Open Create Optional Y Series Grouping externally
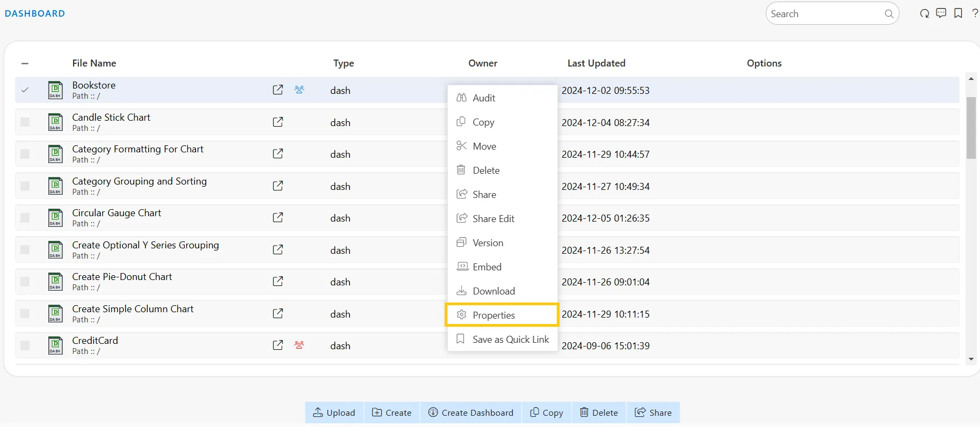The width and height of the screenshot is (980, 427). tap(278, 249)
